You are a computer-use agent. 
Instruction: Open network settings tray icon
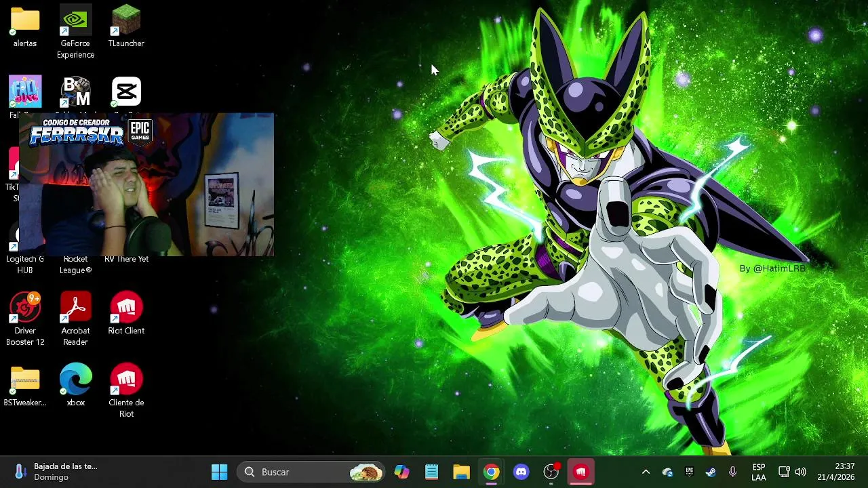point(784,472)
